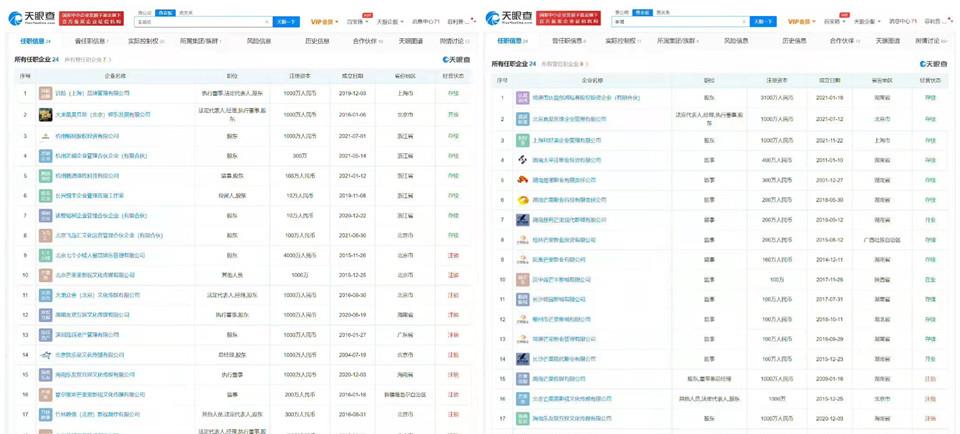Open row 1 company logo, left page

point(45,93)
